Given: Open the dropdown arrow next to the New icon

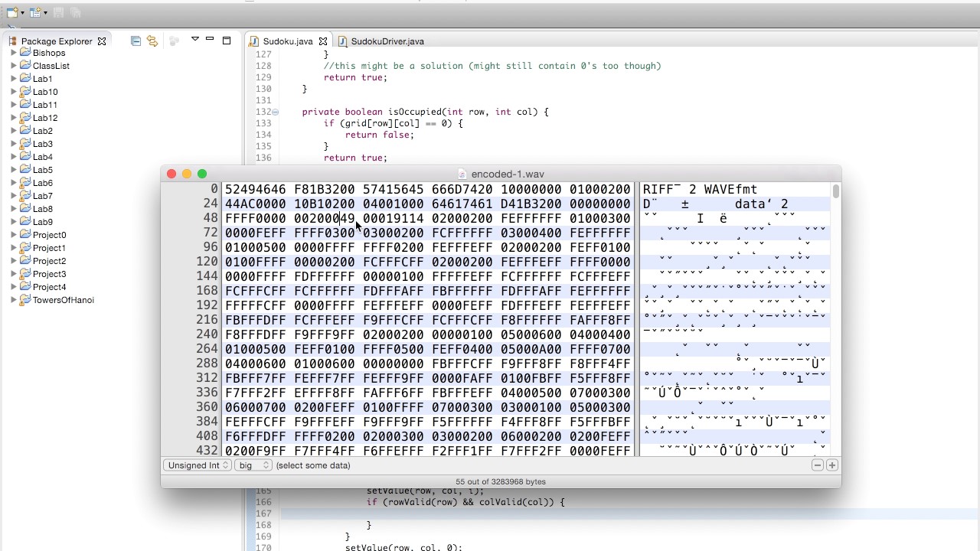Looking at the screenshot, I should click(x=22, y=13).
